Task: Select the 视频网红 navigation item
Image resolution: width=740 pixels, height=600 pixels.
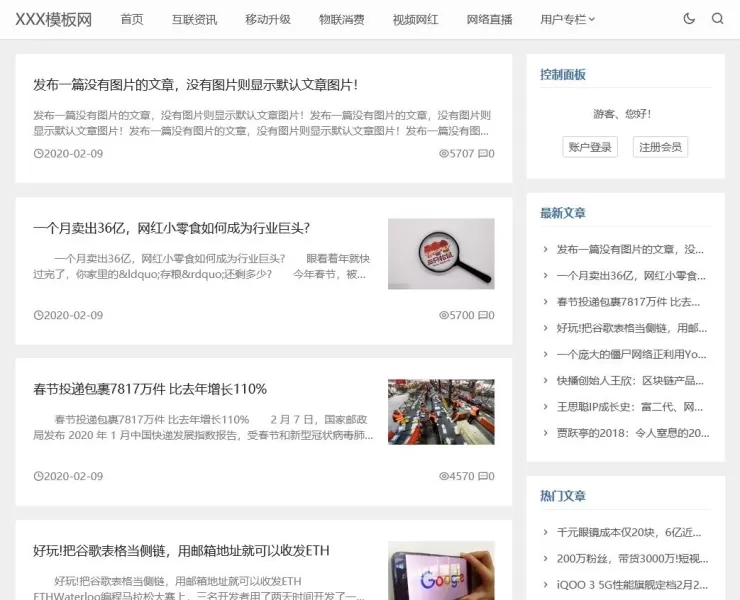Action: pyautogui.click(x=415, y=19)
